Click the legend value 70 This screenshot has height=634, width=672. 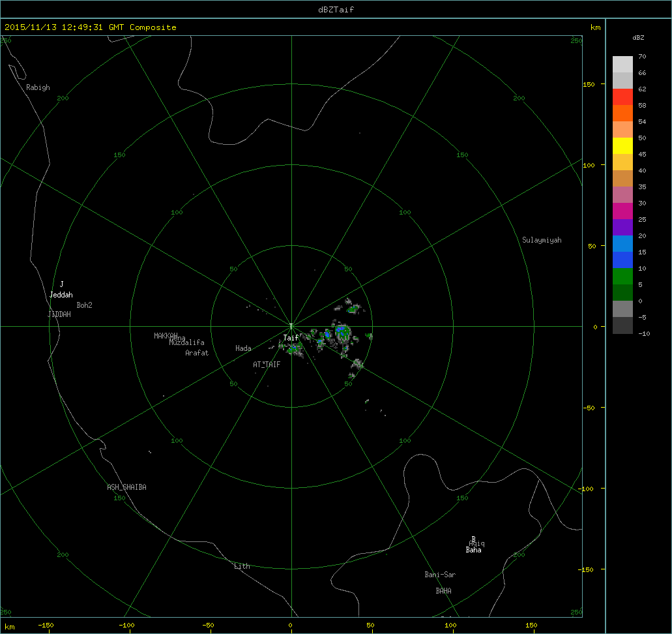click(642, 56)
